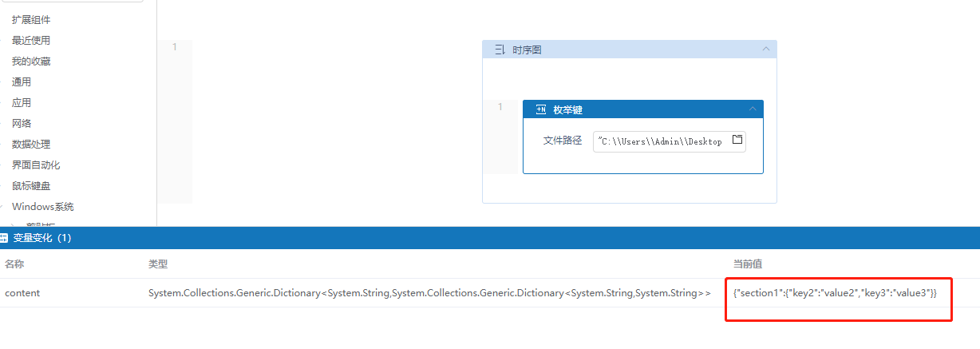Click the 时序图 sequence icon in header
The width and height of the screenshot is (980, 349).
(x=500, y=50)
